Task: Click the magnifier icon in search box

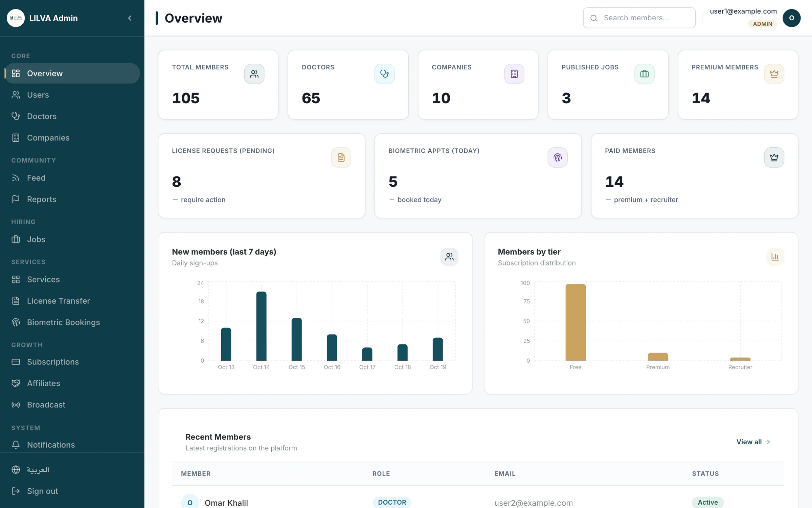Action: pos(594,18)
